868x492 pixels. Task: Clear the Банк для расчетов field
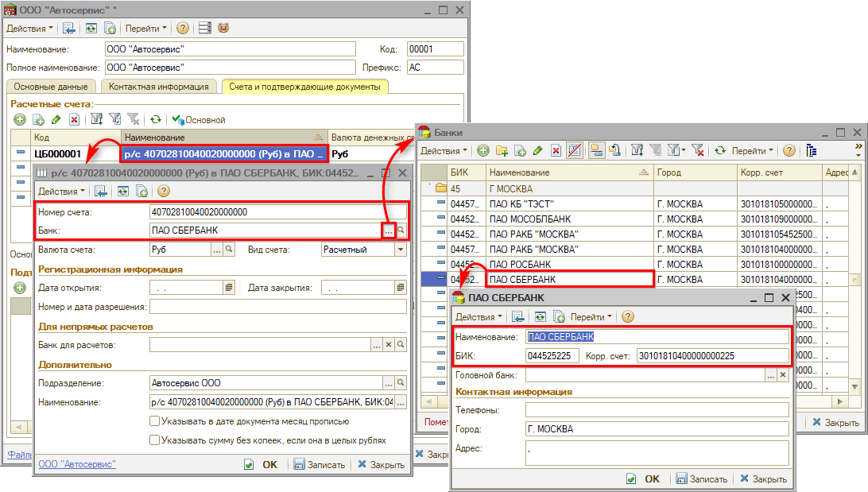pos(389,345)
